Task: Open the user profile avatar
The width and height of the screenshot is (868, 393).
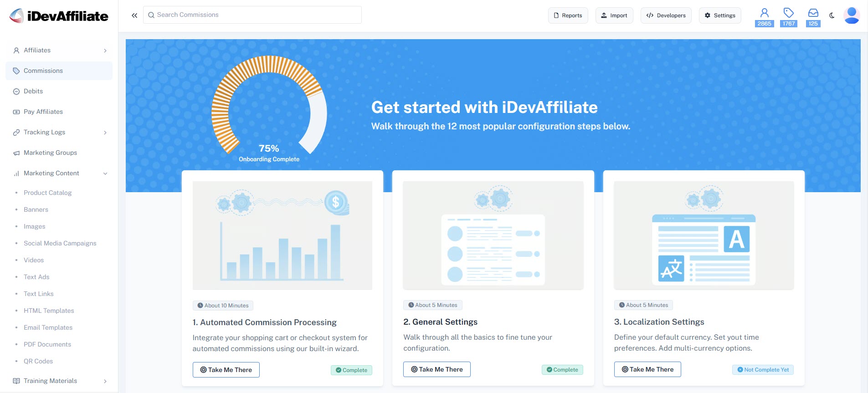Action: [852, 15]
